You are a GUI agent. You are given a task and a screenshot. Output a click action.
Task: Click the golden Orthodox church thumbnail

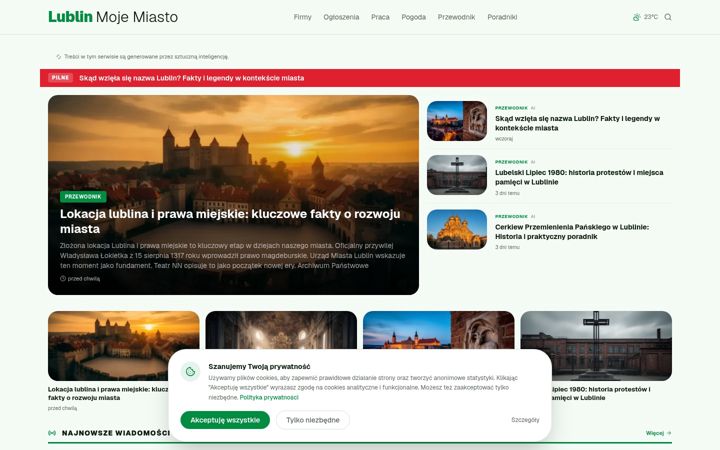(x=457, y=229)
